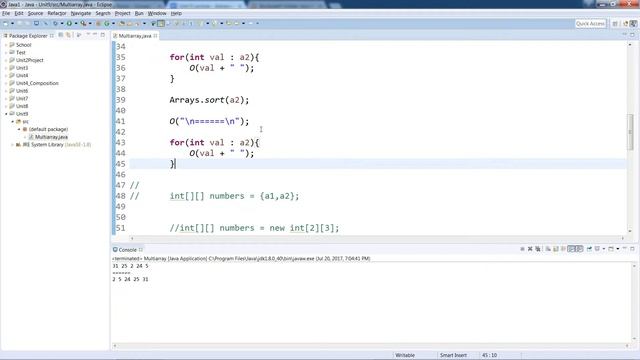Minimize the editor area
The height and width of the screenshot is (360, 640).
tap(624, 35)
